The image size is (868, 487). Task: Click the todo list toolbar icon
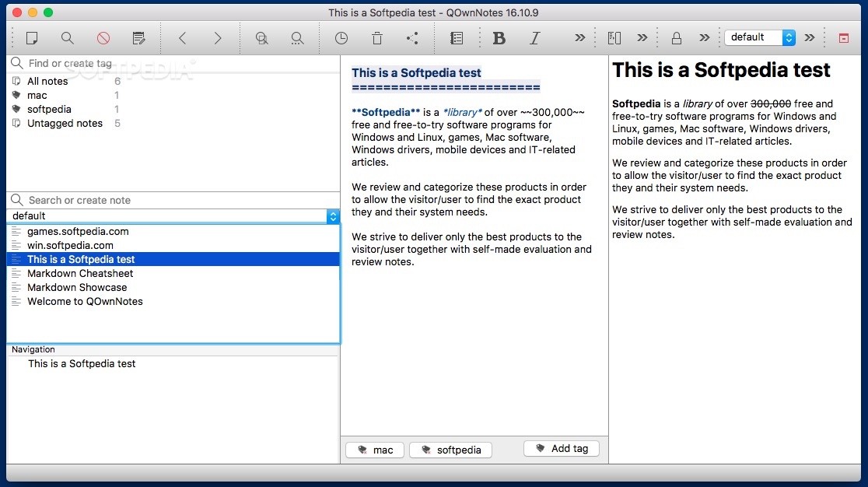[457, 37]
